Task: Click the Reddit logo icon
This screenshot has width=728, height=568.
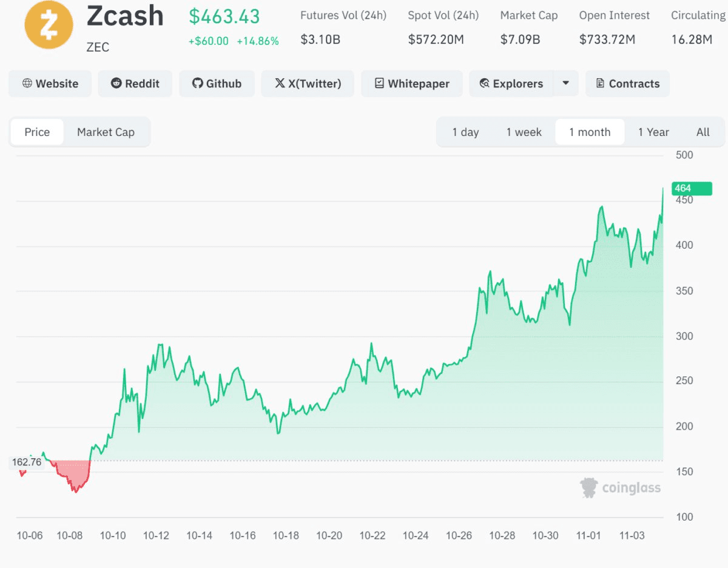Action: pos(116,84)
